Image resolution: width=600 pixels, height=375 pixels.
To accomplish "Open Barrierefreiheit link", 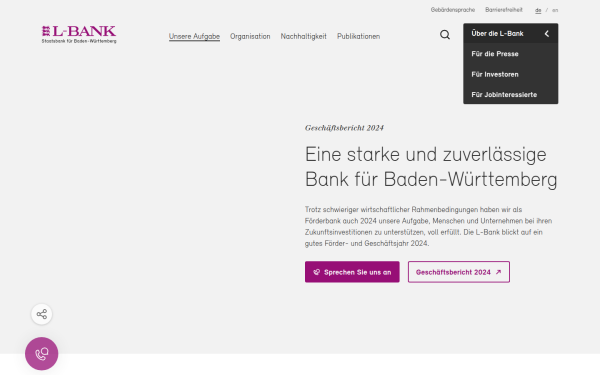I will [504, 10].
